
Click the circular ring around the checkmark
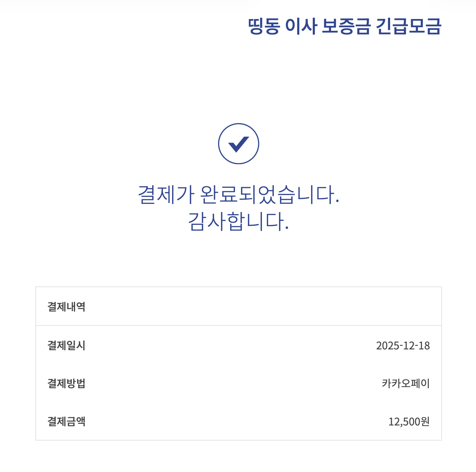[x=239, y=124]
